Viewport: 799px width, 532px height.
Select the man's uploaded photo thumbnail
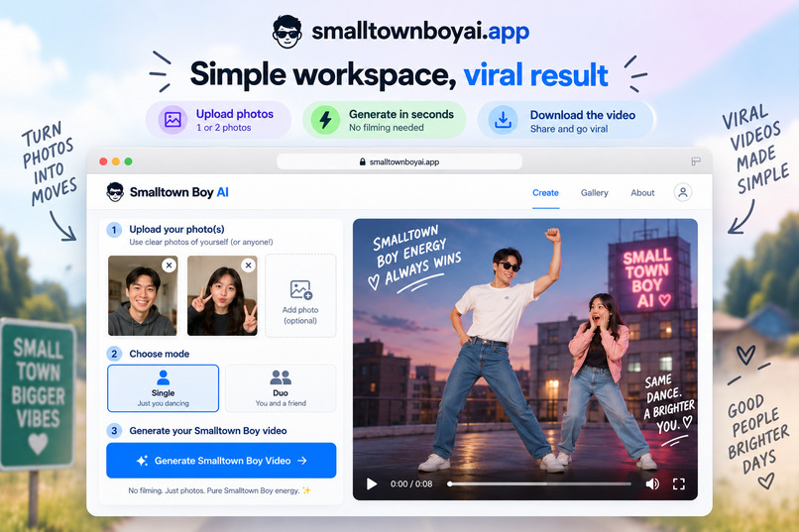click(x=143, y=295)
